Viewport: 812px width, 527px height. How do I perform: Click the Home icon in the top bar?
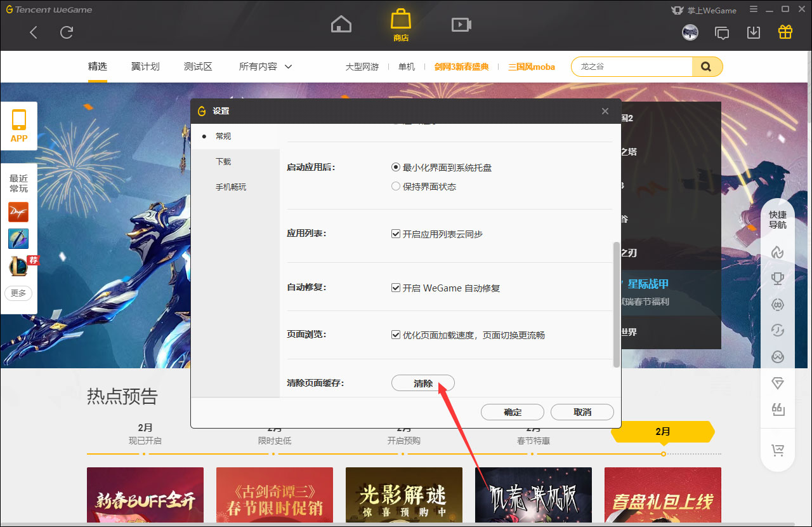[x=341, y=23]
